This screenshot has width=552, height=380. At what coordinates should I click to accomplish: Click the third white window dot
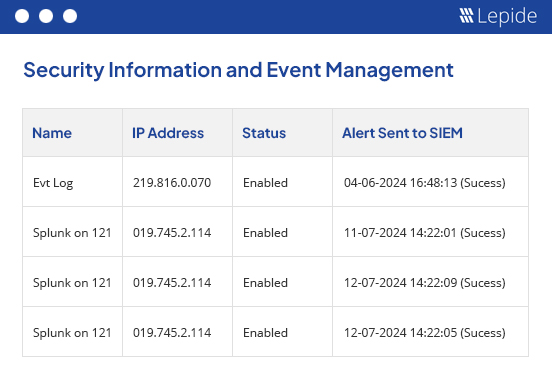(x=70, y=16)
